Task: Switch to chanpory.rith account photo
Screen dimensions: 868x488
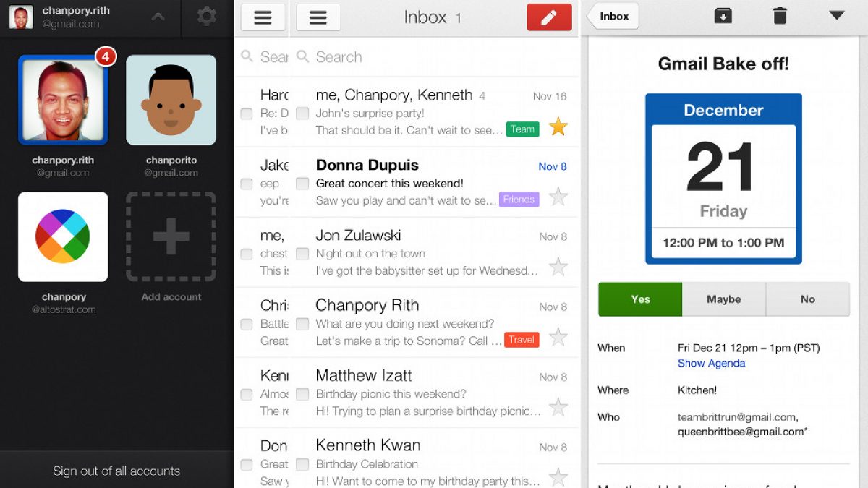Action: (x=63, y=100)
